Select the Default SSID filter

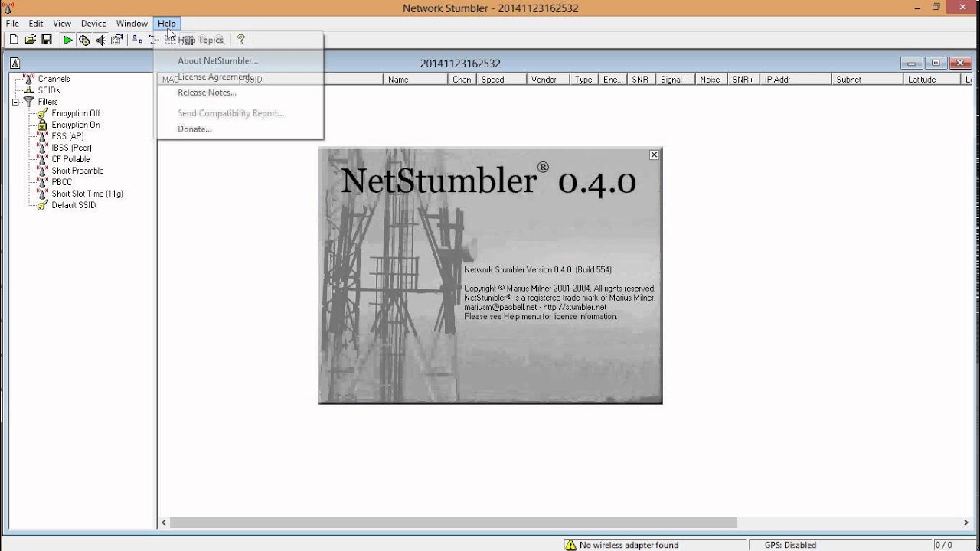pyautogui.click(x=73, y=205)
